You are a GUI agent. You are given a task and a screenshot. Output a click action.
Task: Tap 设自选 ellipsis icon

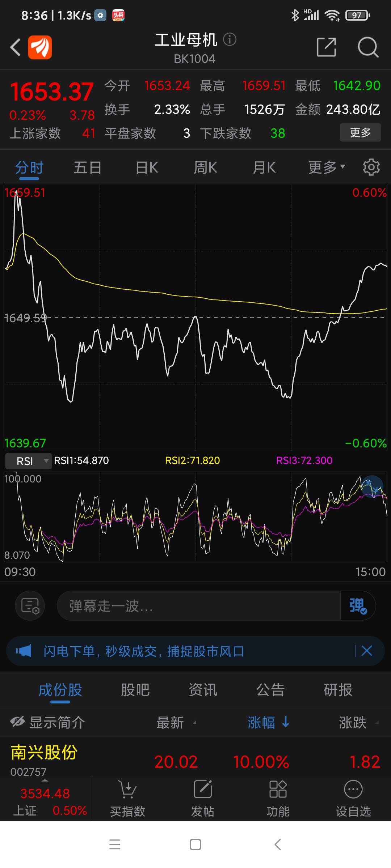click(x=353, y=789)
